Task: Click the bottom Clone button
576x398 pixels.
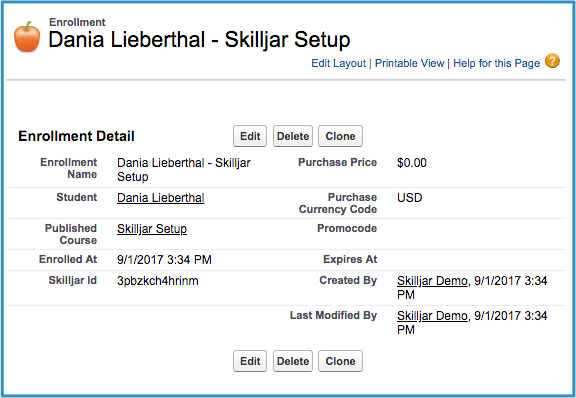Action: click(340, 361)
